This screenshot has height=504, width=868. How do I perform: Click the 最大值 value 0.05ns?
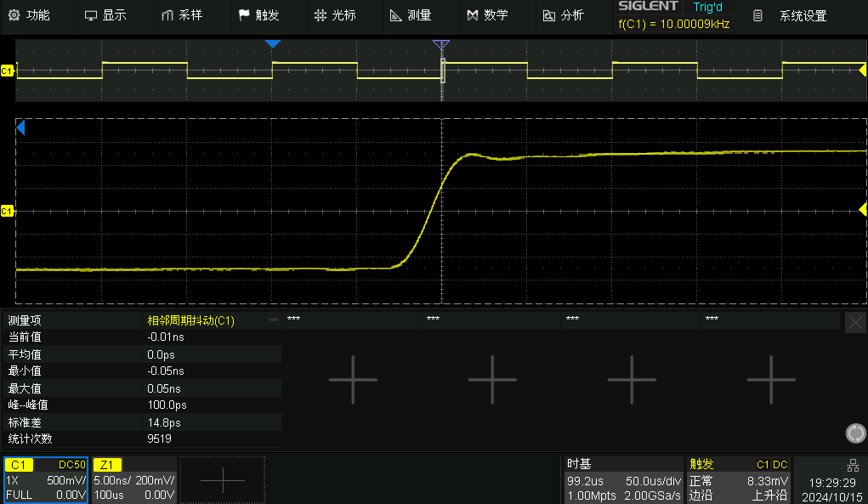164,388
